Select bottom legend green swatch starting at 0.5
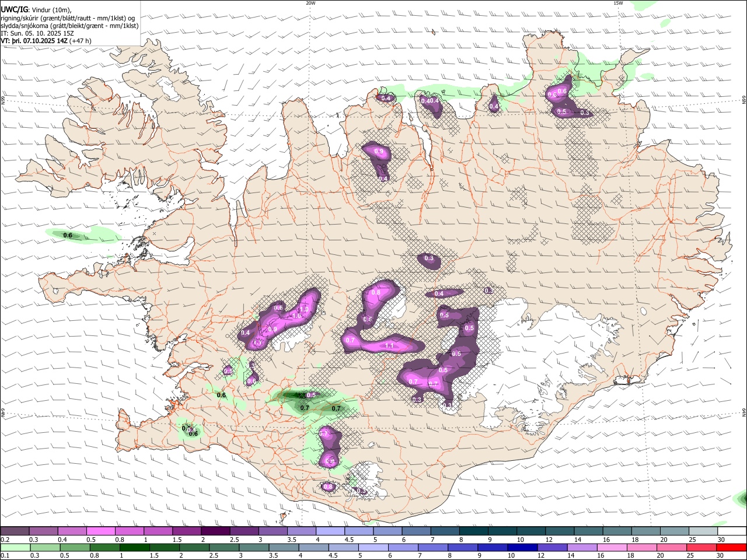 point(75,547)
